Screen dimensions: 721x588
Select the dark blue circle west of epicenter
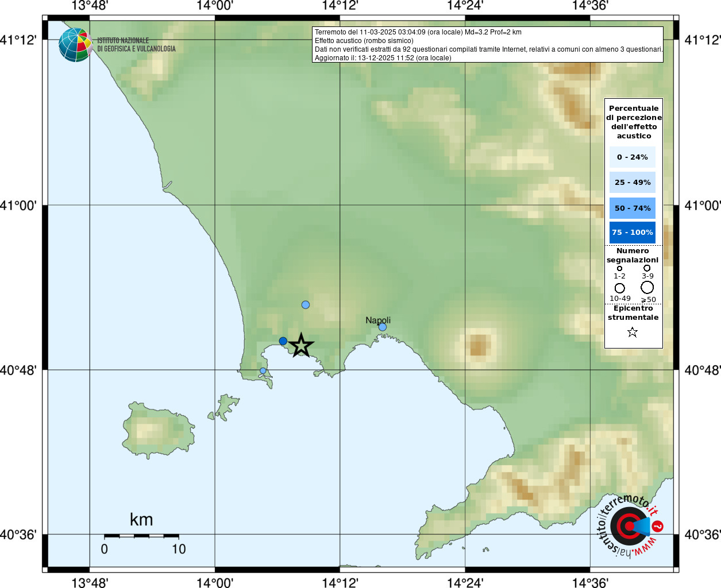283,341
